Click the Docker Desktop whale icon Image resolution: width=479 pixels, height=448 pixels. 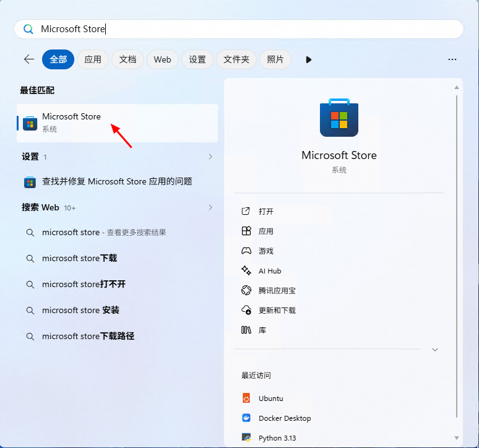(x=246, y=418)
